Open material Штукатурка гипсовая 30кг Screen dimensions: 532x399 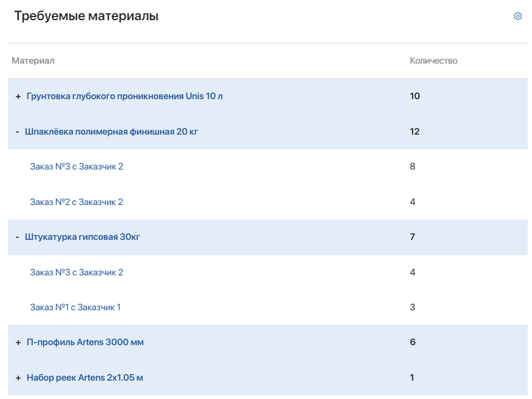coord(83,237)
